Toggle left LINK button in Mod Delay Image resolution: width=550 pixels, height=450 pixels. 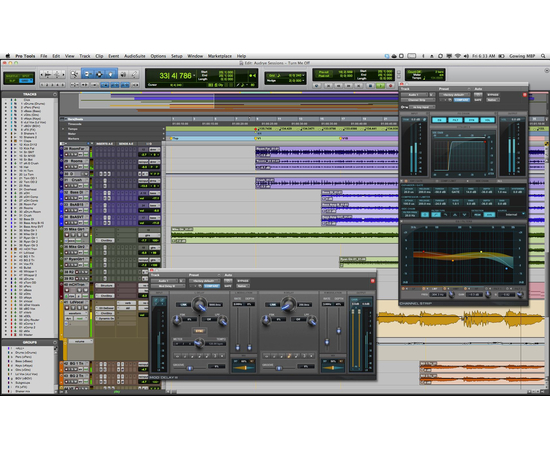(183, 305)
